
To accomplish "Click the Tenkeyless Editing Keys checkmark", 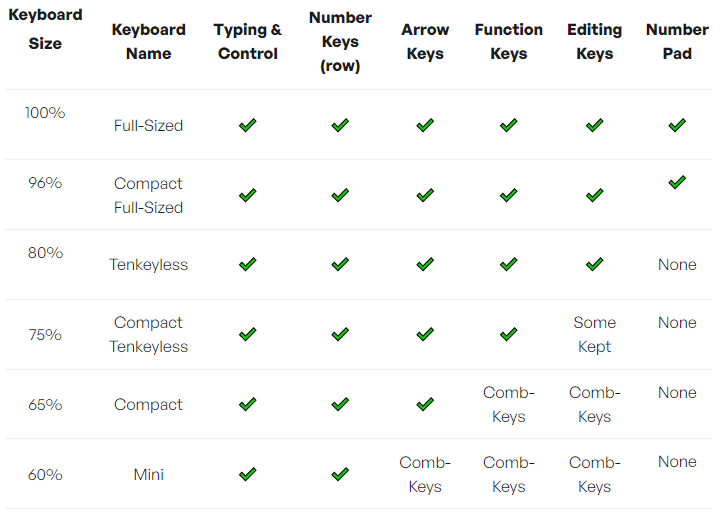I will (594, 264).
